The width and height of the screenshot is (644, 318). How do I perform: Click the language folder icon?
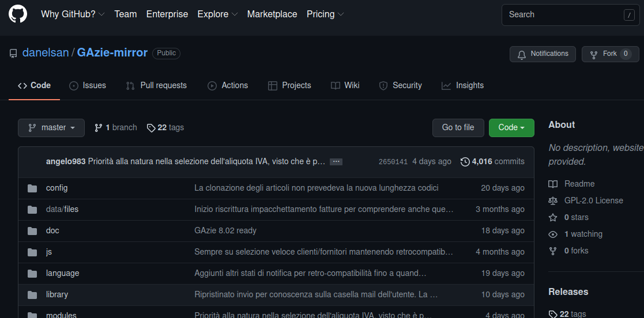[x=32, y=273]
